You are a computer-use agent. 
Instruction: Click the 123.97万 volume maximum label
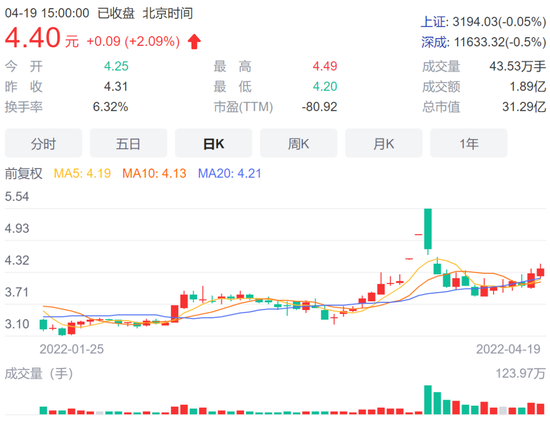521,373
